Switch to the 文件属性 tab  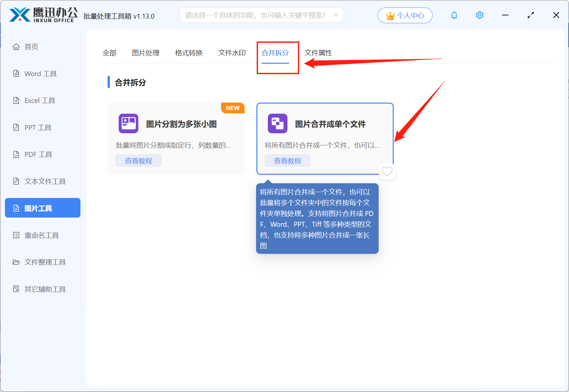click(x=318, y=53)
